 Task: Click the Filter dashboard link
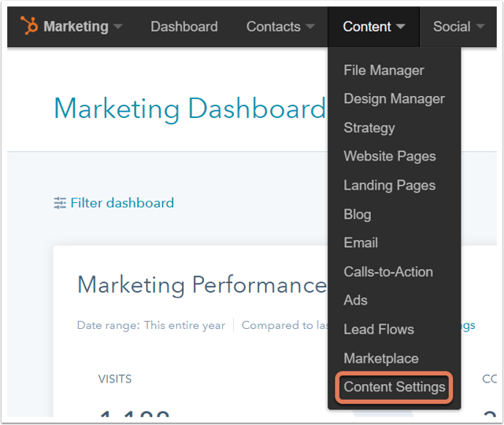tap(122, 203)
